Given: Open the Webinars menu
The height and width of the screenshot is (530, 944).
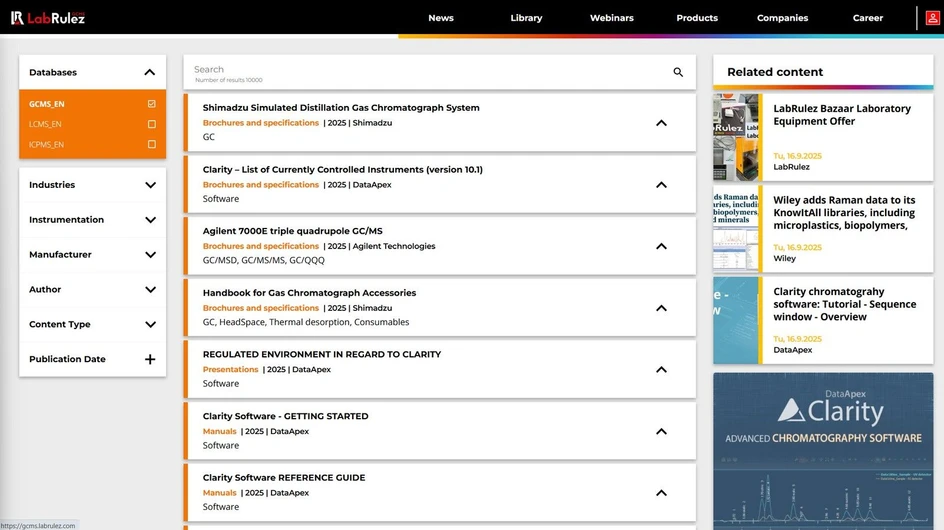Looking at the screenshot, I should (x=611, y=18).
